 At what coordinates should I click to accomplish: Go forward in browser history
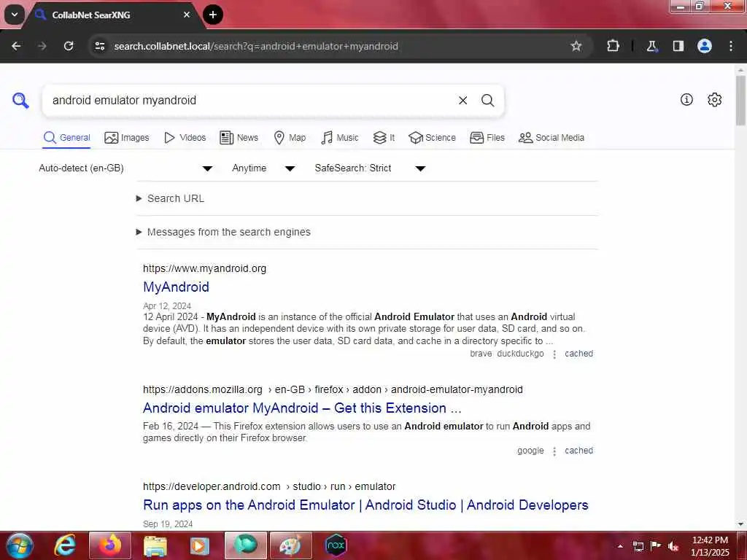[42, 46]
